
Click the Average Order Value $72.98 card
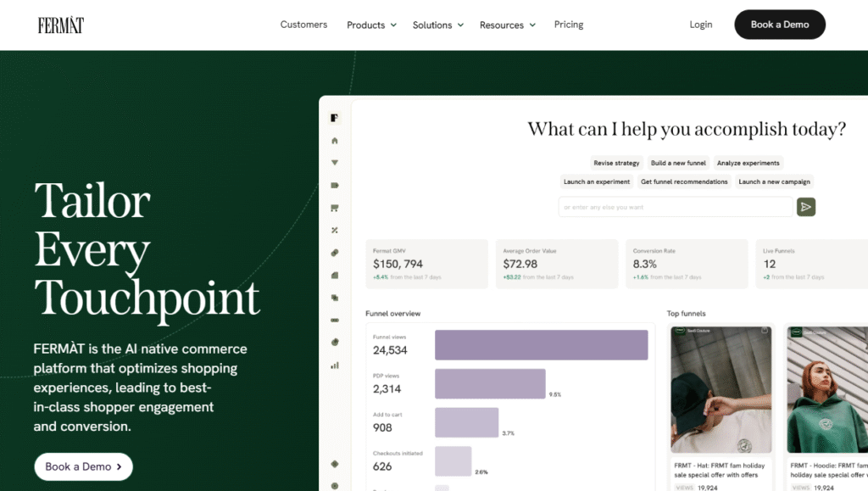coord(557,264)
